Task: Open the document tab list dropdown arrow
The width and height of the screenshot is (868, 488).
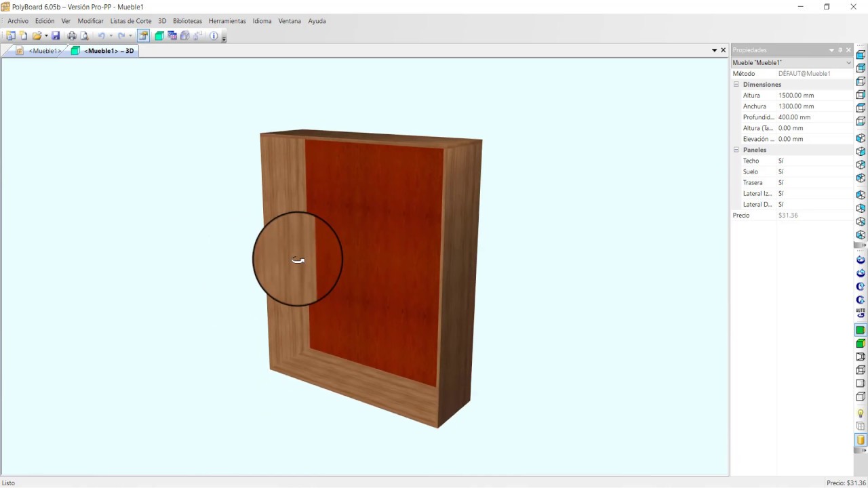Action: [714, 50]
